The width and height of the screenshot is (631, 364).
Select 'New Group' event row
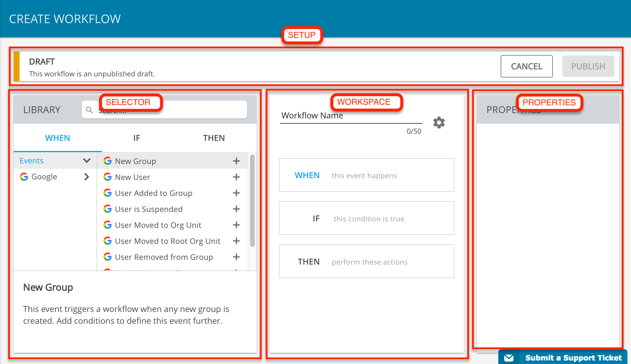(172, 161)
